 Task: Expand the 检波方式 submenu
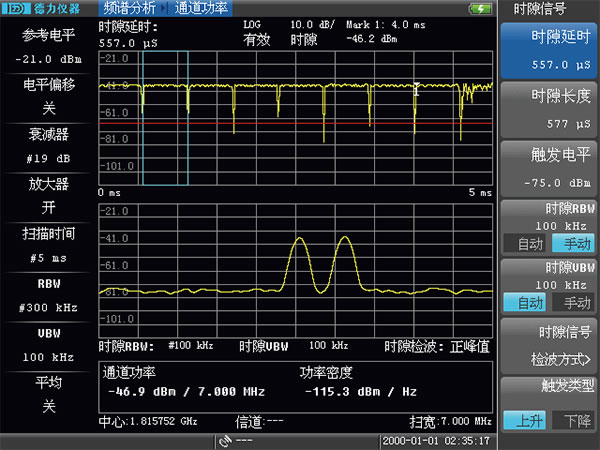point(548,356)
